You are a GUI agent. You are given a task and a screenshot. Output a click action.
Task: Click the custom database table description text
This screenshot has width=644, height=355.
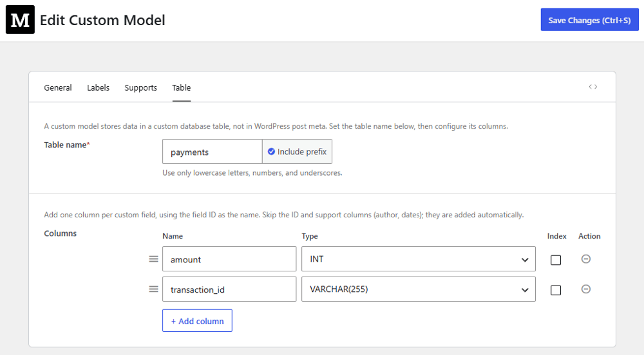[276, 126]
